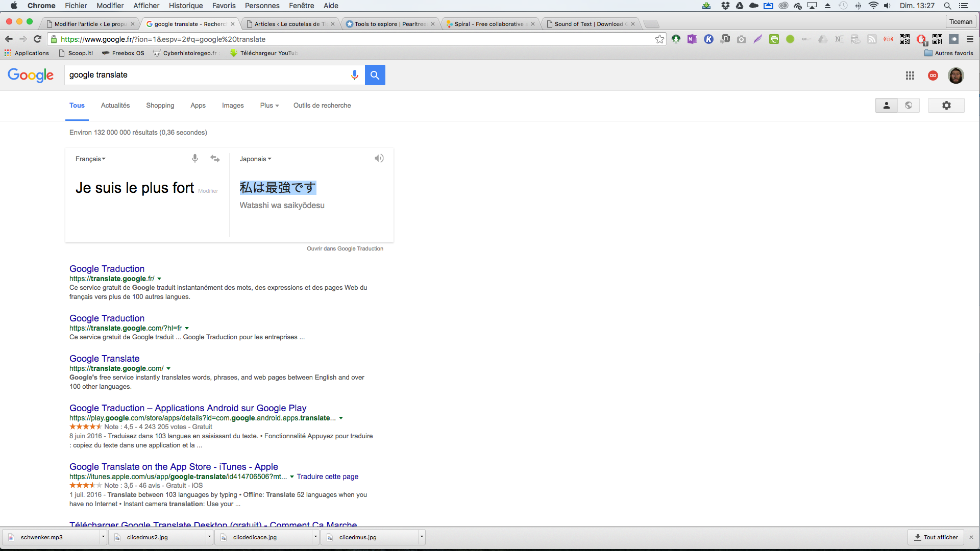
Task: Select the Images search tab
Action: 233,106
